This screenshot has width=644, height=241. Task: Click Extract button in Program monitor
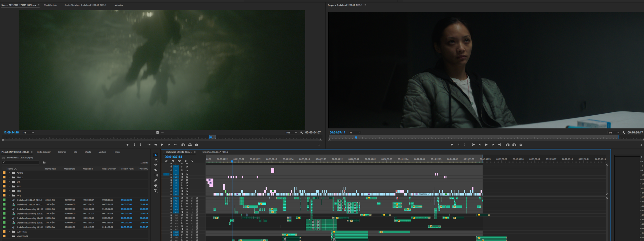coord(514,145)
